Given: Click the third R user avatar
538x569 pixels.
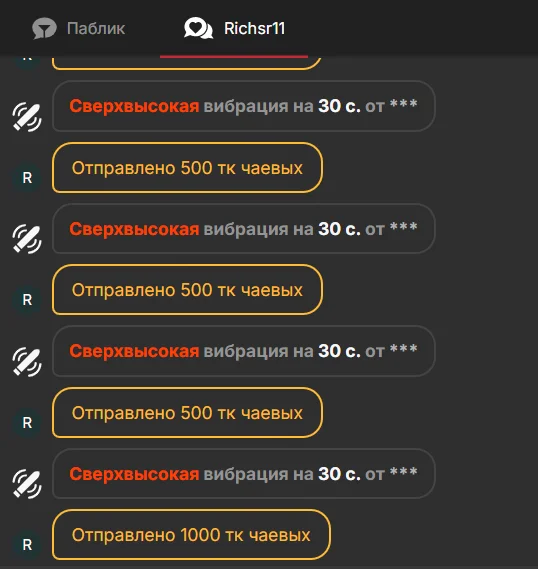Looking at the screenshot, I should 27,423.
